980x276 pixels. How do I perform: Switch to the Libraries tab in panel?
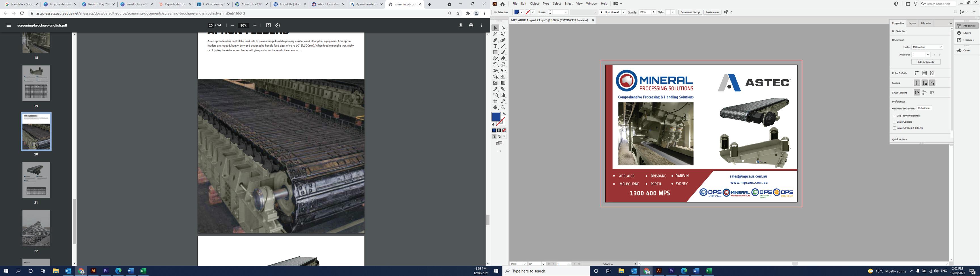pyautogui.click(x=926, y=23)
